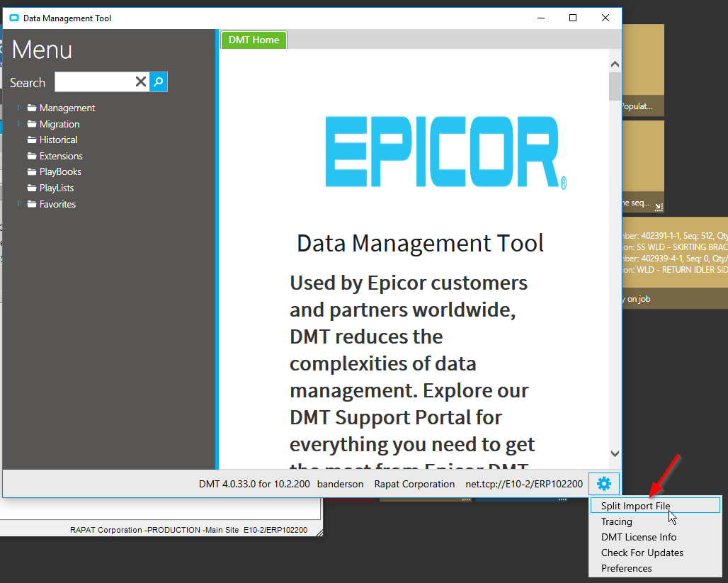Image resolution: width=728 pixels, height=583 pixels.
Task: Minimize the Data Management Tool window
Action: (541, 18)
